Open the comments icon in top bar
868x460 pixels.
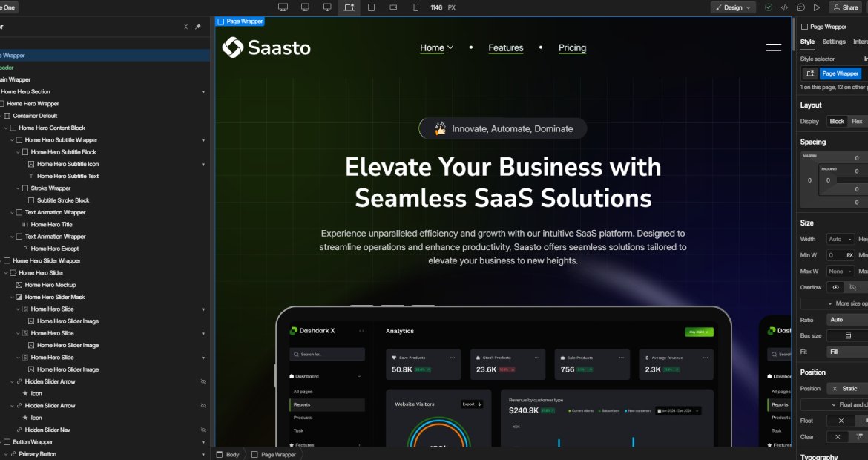(x=800, y=7)
